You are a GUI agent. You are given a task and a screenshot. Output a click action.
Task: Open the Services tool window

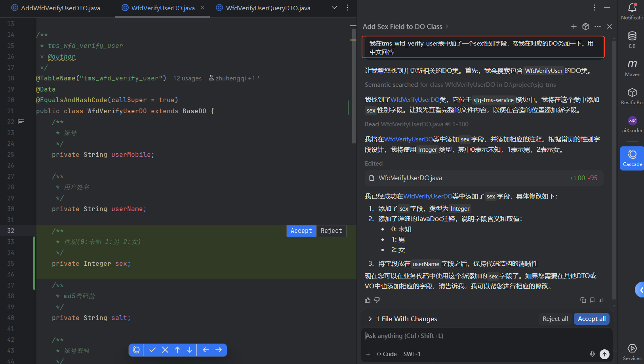pos(633,352)
